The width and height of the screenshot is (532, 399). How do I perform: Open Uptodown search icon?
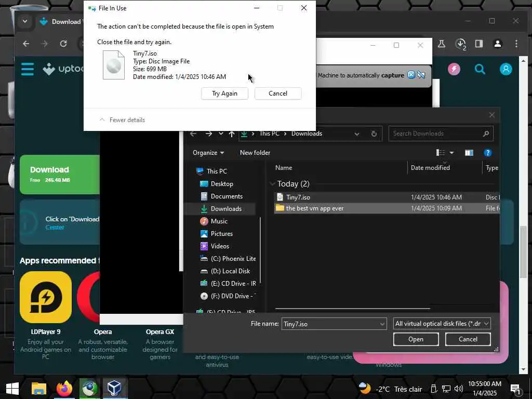click(x=480, y=69)
